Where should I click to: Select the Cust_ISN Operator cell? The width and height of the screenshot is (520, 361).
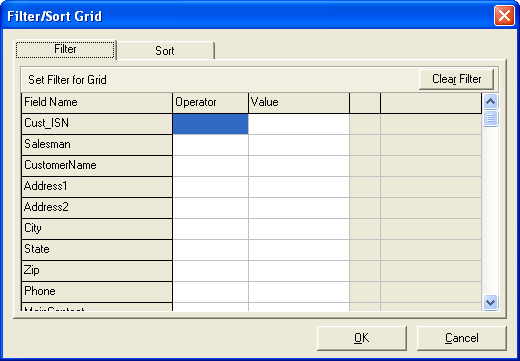pos(210,124)
